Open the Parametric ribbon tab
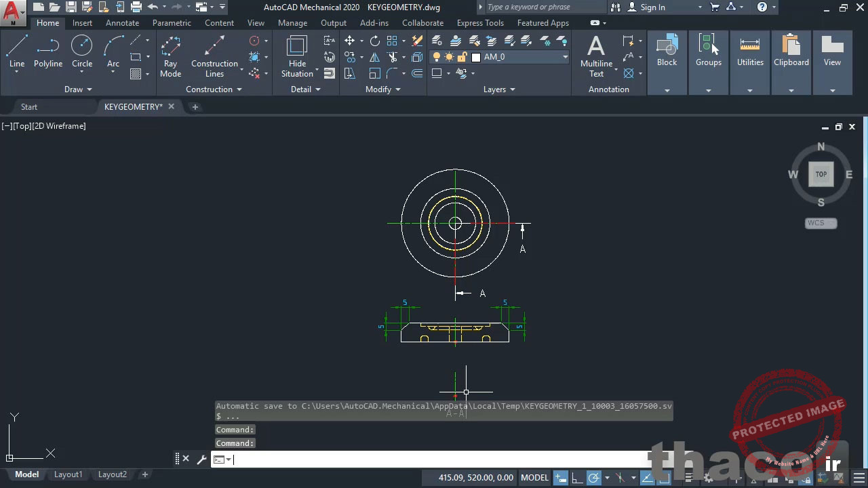Image resolution: width=868 pixels, height=488 pixels. [172, 23]
